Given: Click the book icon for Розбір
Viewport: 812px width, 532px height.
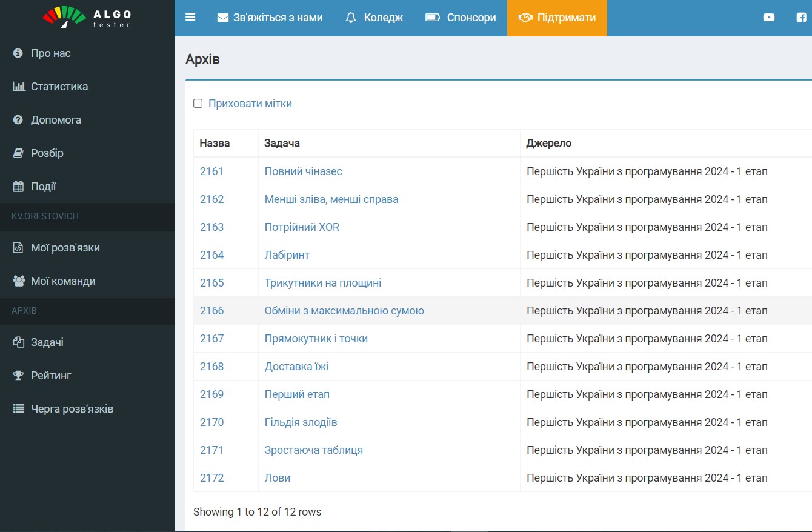Looking at the screenshot, I should [x=18, y=153].
